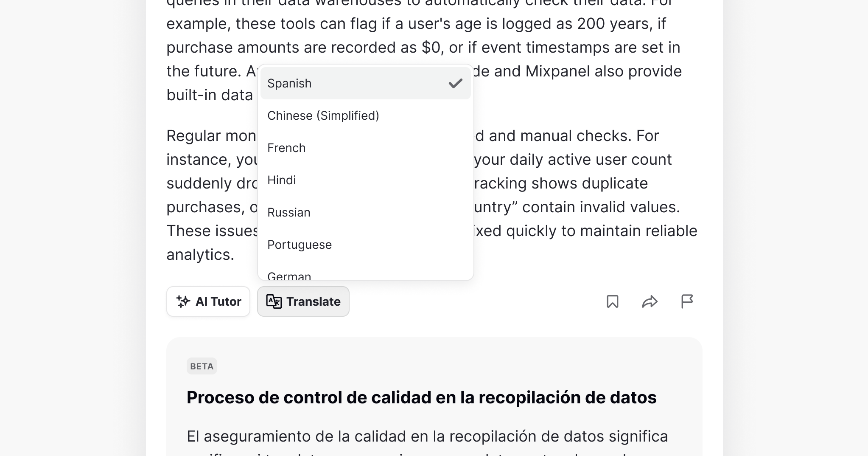Viewport: 868px width, 456px height.
Task: Switch translation language to French
Action: (366, 148)
